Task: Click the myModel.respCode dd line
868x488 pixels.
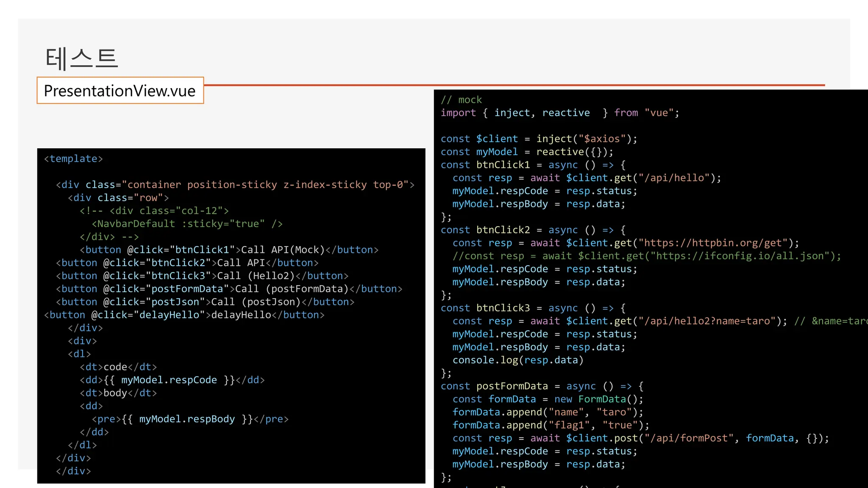Action: (172, 380)
